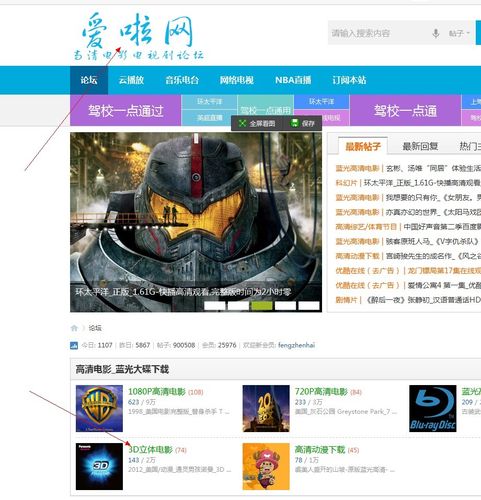Open the latest post under 1080P高清电影
481x500 pixels.
point(179,412)
